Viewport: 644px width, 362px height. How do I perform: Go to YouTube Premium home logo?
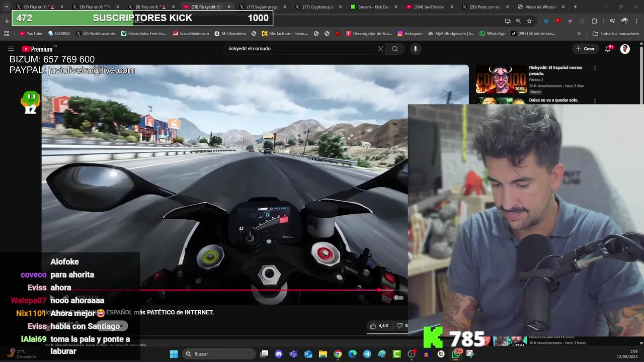[38, 49]
